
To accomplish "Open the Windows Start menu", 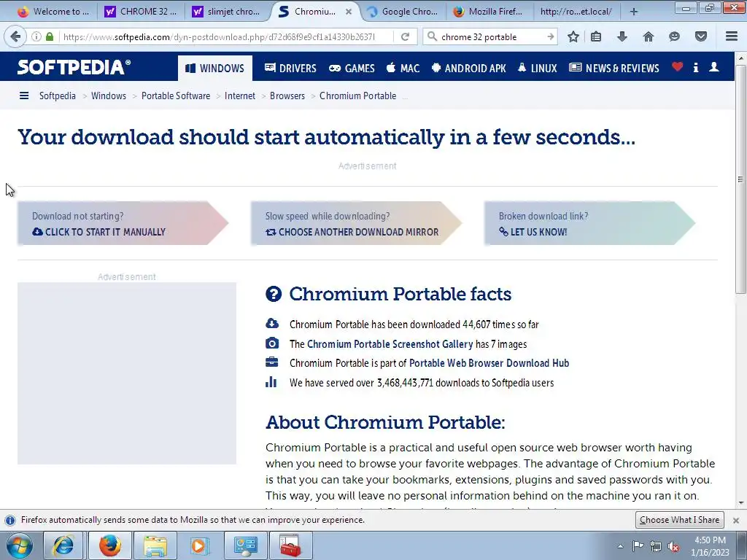I will pyautogui.click(x=19, y=545).
